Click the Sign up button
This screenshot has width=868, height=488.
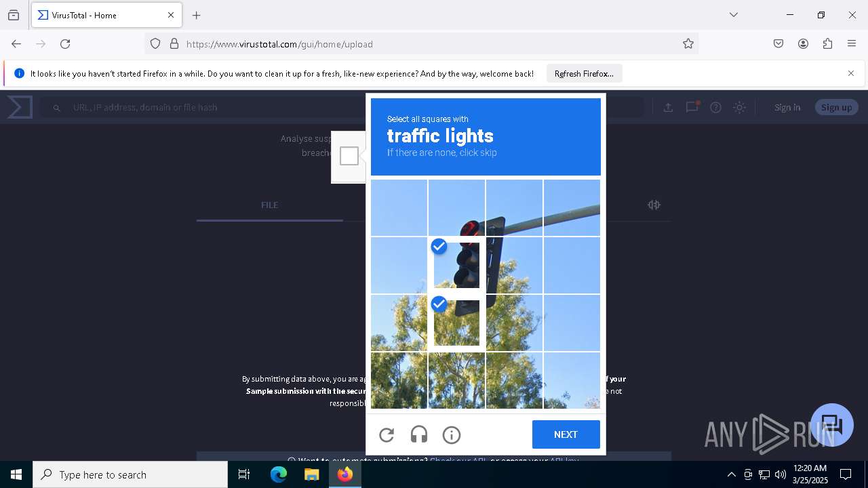pos(837,107)
